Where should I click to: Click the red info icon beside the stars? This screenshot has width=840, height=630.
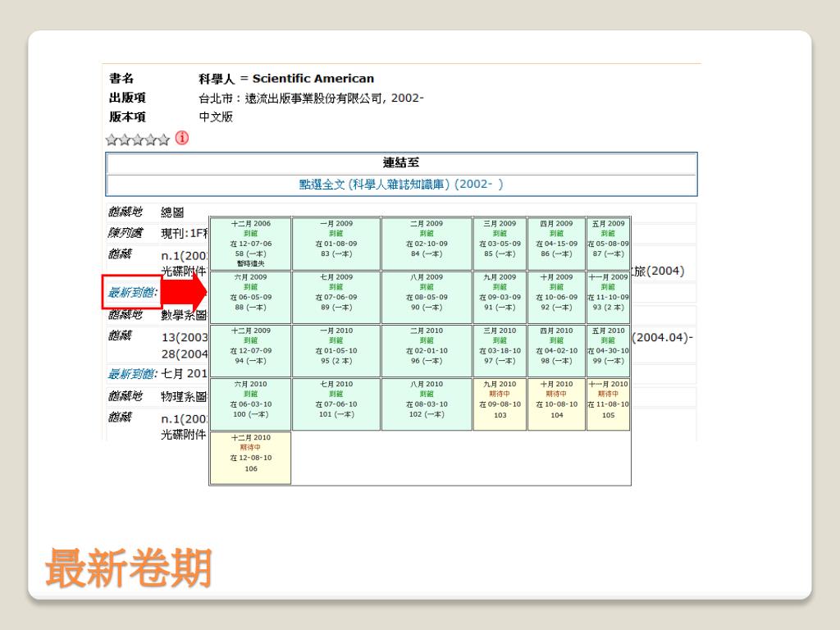(182, 138)
